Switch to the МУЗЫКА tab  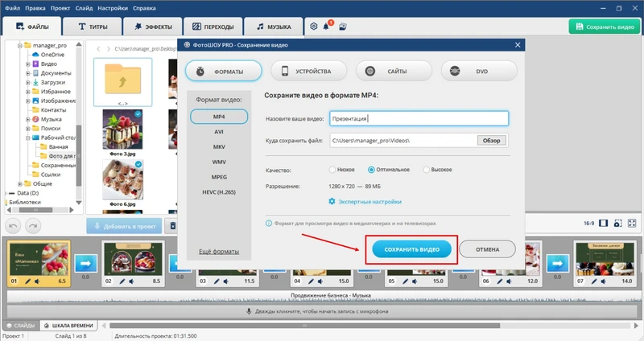pyautogui.click(x=274, y=27)
